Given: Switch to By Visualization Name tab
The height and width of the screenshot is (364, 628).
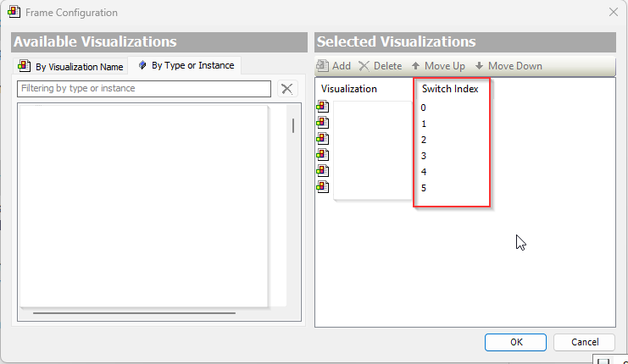Looking at the screenshot, I should tap(71, 66).
